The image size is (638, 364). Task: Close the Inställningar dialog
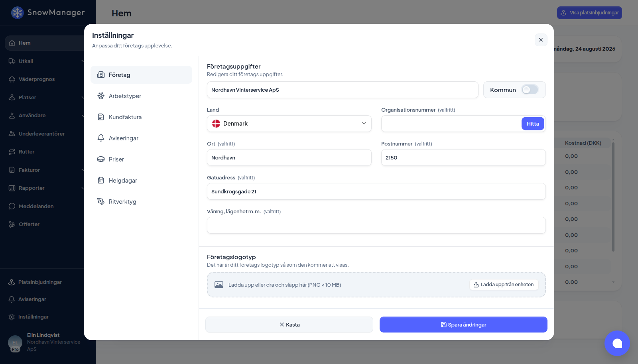tap(541, 40)
